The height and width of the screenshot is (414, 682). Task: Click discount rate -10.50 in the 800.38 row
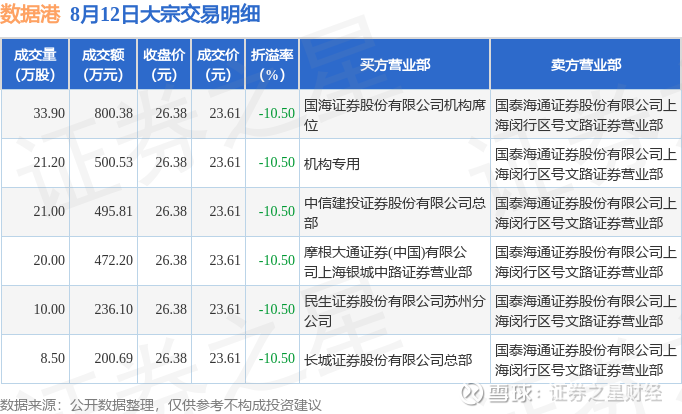277,114
